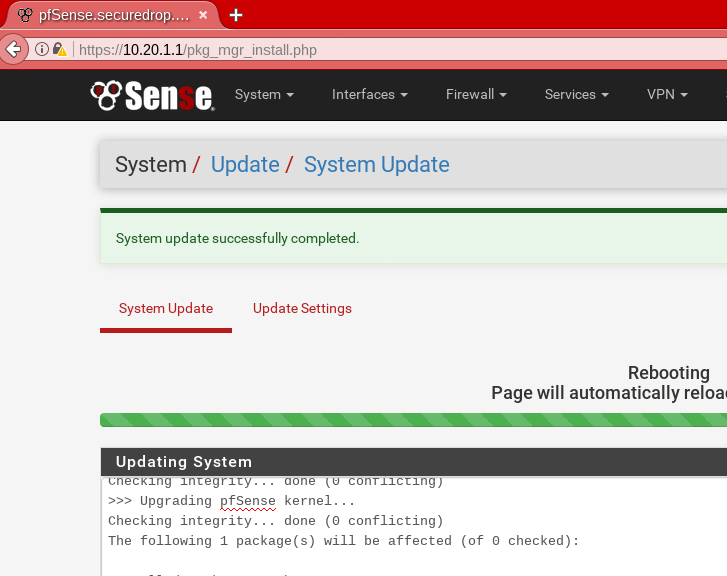Viewport: 727px width, 576px height.
Task: Click the pfSense logo in navbar
Action: pyautogui.click(x=153, y=96)
